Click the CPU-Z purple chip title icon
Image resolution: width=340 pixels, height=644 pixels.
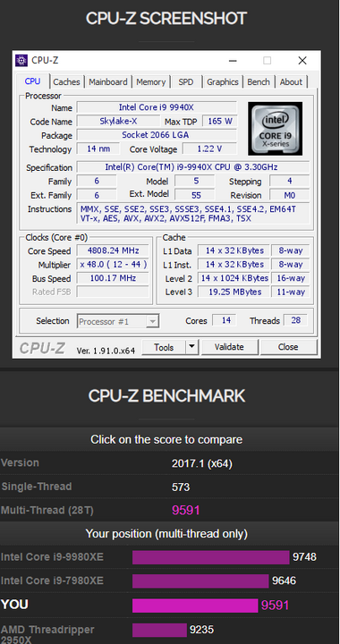(x=21, y=61)
